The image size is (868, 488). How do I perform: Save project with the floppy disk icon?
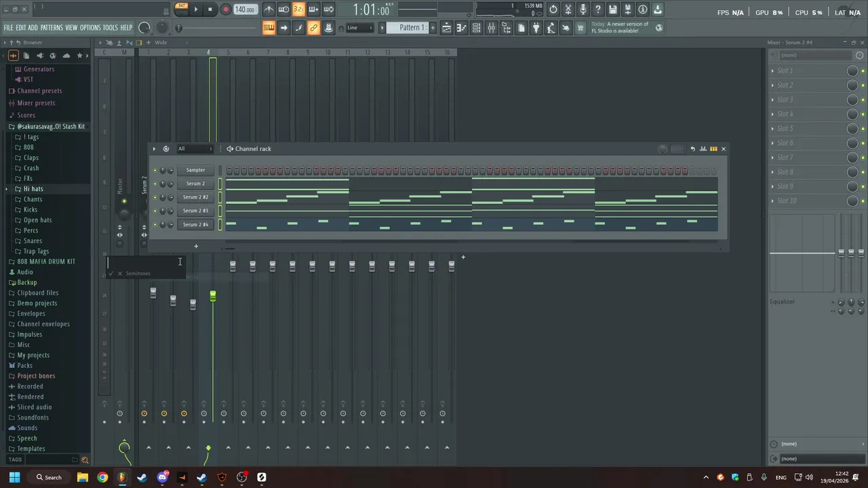pos(613,9)
